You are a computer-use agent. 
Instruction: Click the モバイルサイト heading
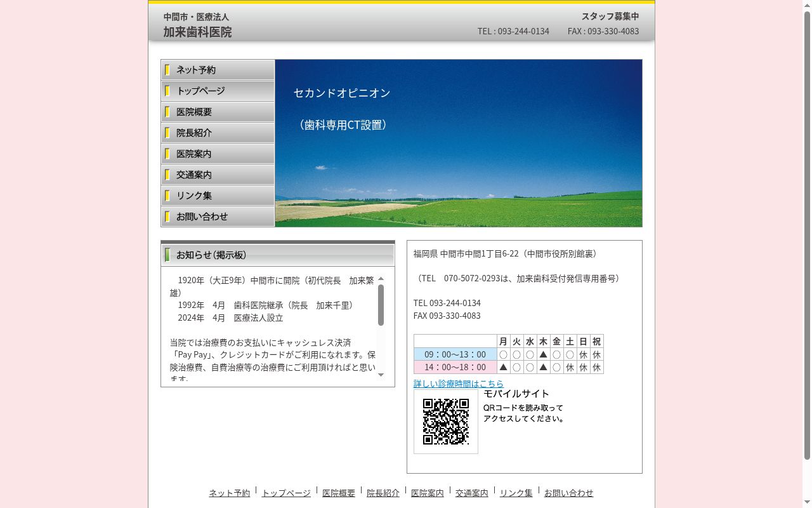pyautogui.click(x=516, y=394)
